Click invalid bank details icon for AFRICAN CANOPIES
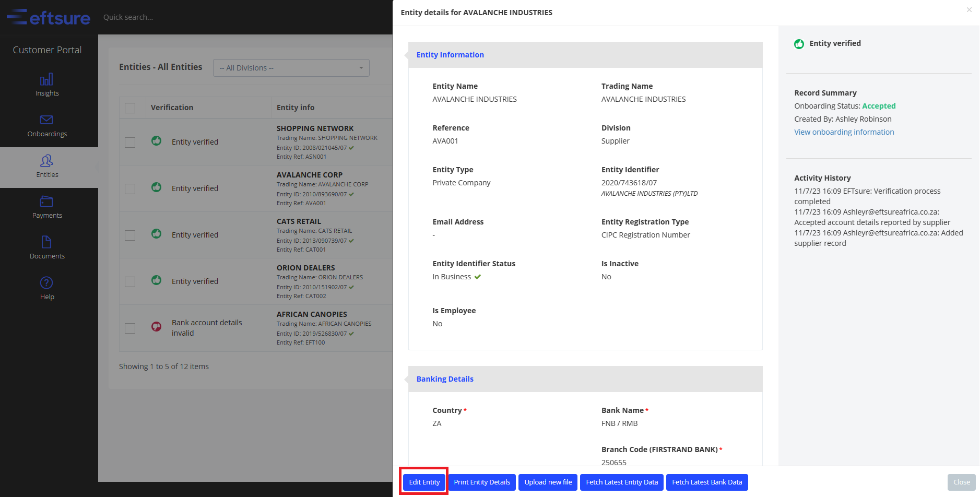This screenshot has height=497, width=980. point(156,326)
